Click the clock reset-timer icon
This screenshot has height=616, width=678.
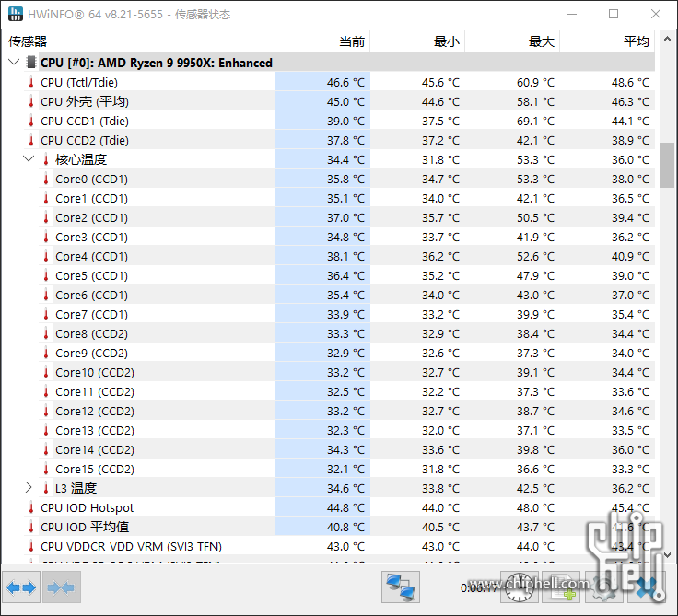point(520,587)
